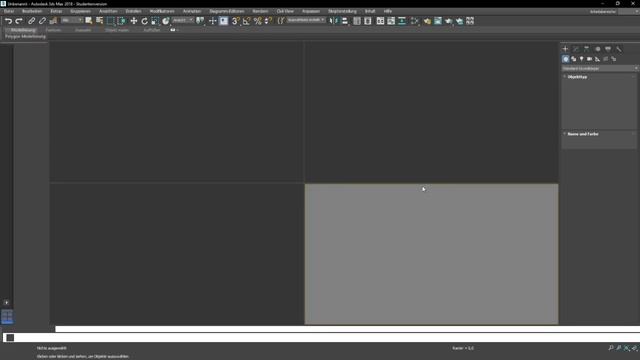Open the Standard-Grundkörper dropdown list
This screenshot has width=640, height=360.
point(600,69)
